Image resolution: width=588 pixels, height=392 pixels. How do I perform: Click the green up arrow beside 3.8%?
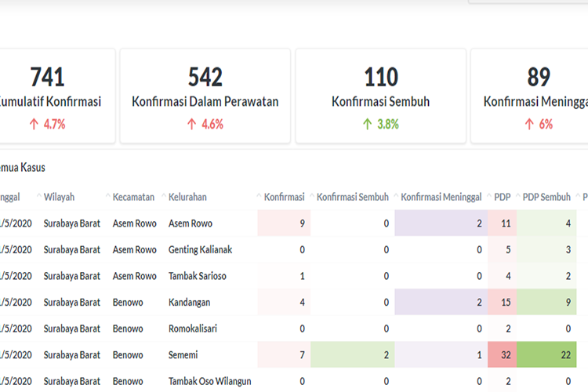coord(368,124)
